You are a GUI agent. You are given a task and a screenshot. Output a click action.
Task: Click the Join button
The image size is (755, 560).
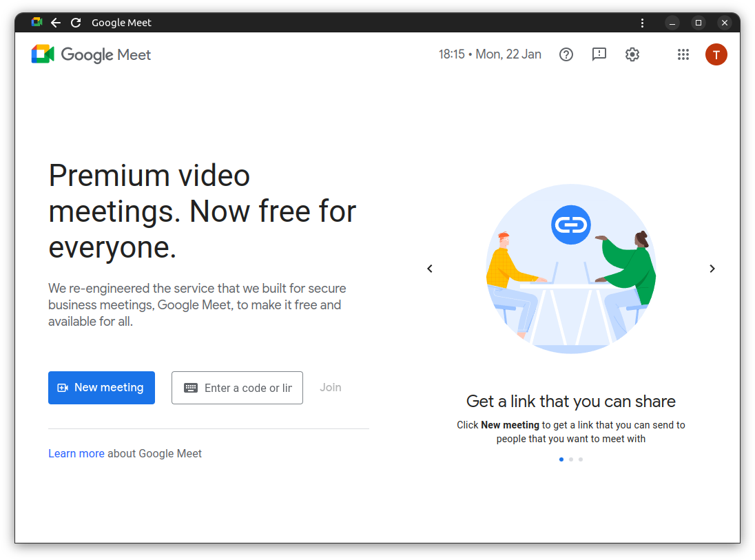(x=330, y=387)
